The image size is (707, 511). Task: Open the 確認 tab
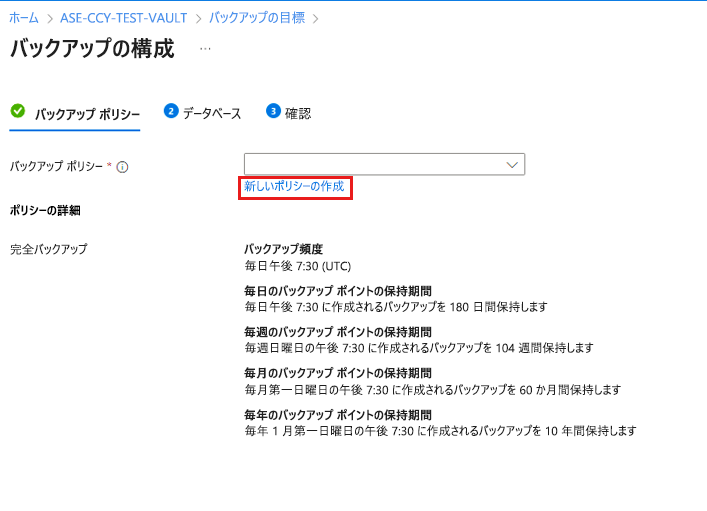coord(297,114)
